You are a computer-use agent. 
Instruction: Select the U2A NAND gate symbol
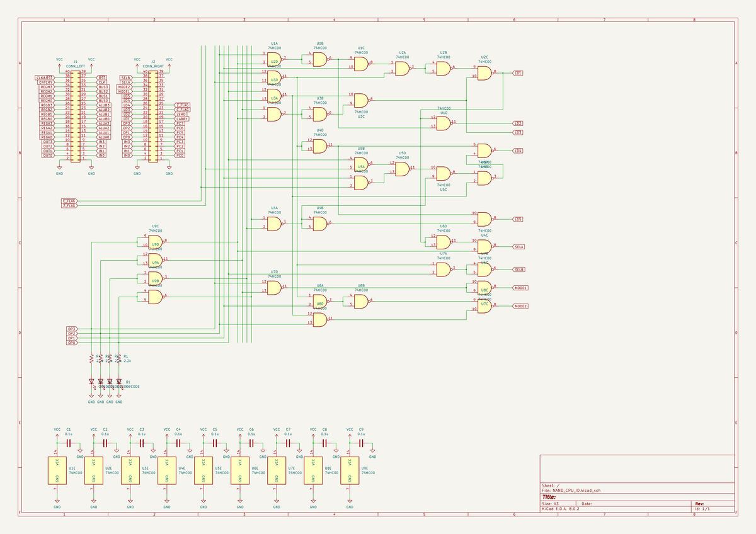click(x=402, y=67)
